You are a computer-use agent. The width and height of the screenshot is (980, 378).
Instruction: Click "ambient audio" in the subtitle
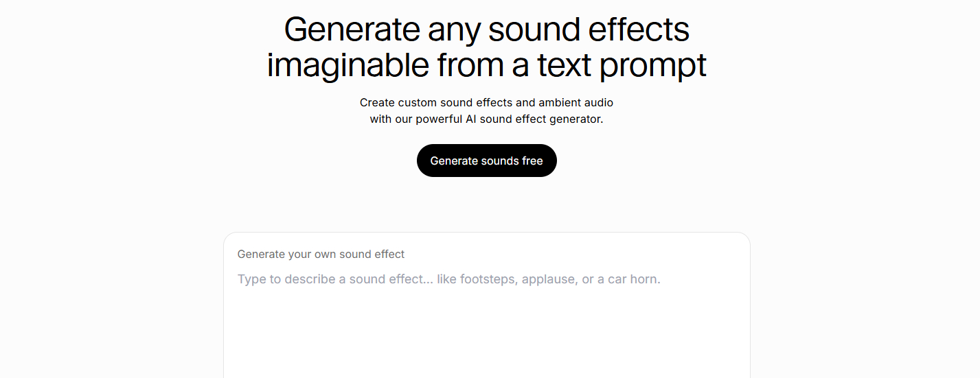(x=576, y=103)
